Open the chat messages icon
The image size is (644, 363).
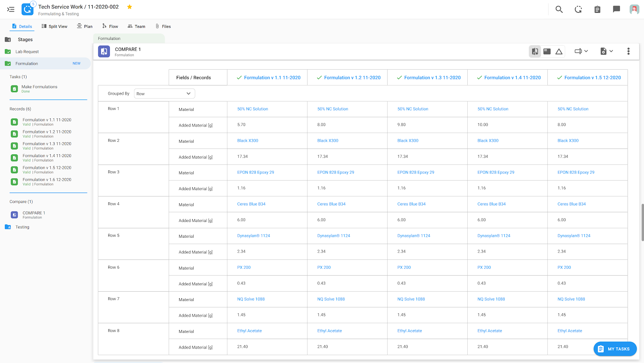[616, 9]
